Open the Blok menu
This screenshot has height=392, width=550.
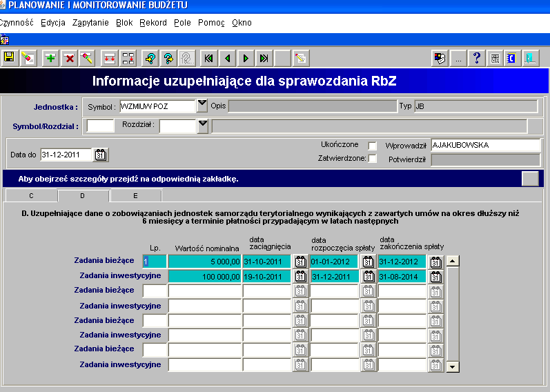pyautogui.click(x=124, y=23)
